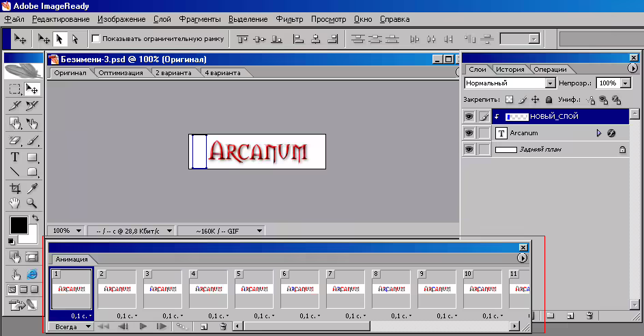
Task: Delete selected animation frame
Action: coord(223,326)
